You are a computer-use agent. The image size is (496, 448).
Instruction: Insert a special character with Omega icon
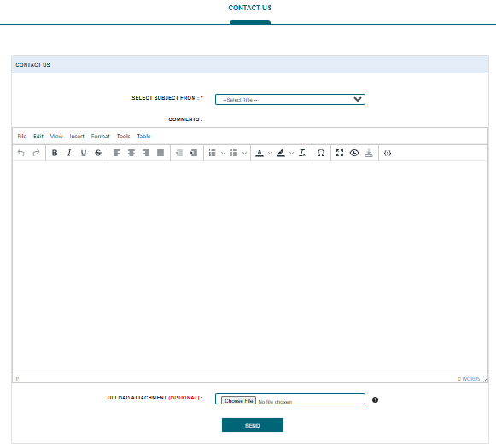click(x=321, y=153)
